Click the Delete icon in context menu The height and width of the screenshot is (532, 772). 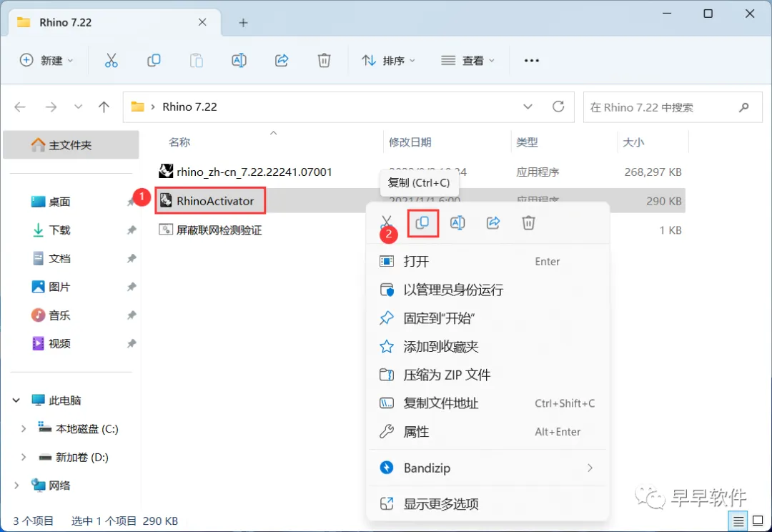click(528, 222)
